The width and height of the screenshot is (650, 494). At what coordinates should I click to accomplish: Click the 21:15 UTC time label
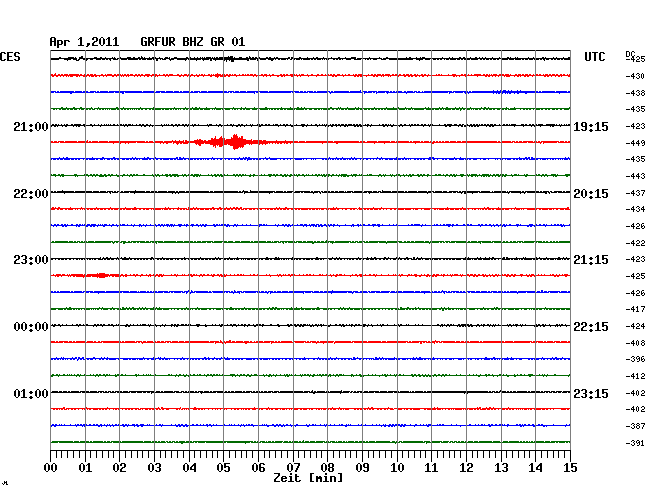[591, 260]
